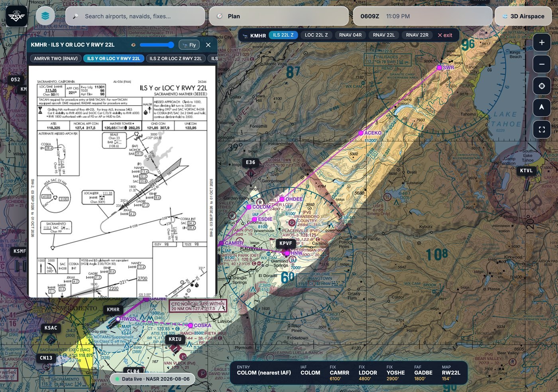Choose ILS 22L Z approach chip

(283, 35)
